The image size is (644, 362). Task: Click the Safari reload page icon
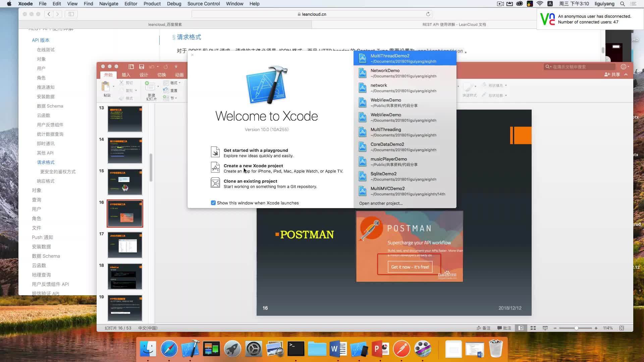click(x=428, y=14)
